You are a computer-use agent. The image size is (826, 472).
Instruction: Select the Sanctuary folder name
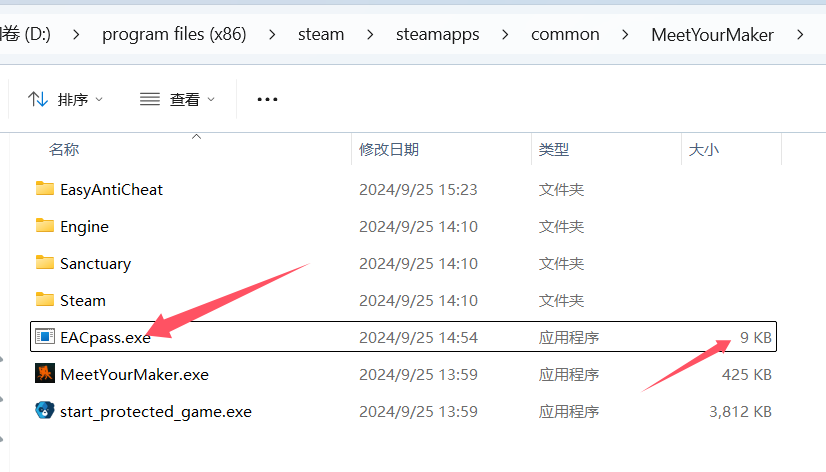tap(95, 263)
